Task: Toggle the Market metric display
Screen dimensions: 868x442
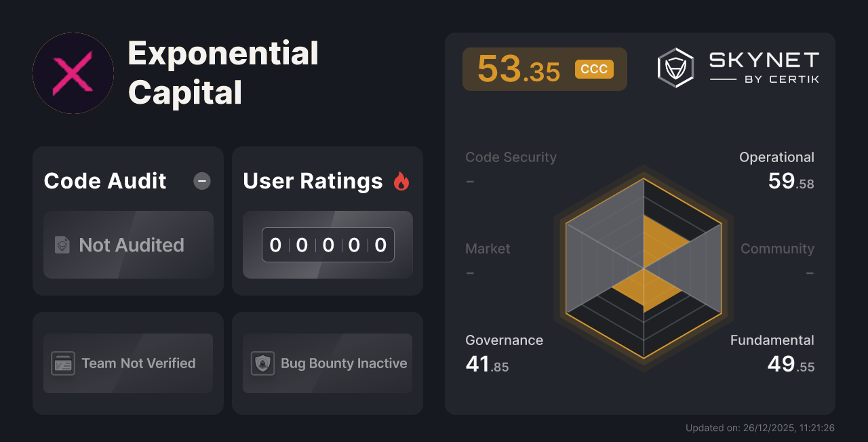Action: tap(488, 249)
